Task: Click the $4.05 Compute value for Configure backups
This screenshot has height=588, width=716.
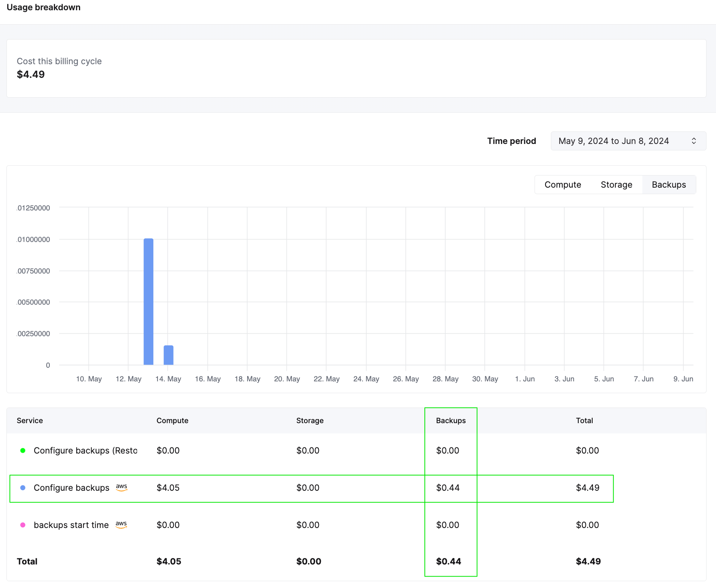Action: 168,488
